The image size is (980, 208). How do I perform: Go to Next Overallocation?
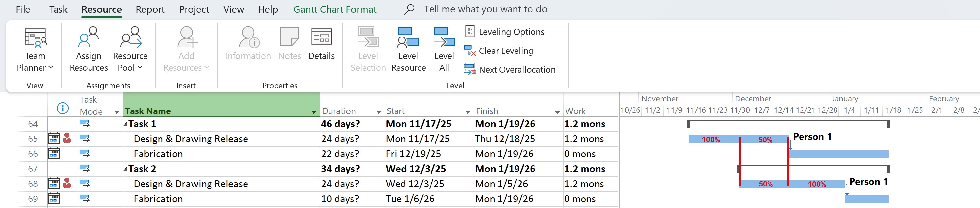tap(510, 69)
